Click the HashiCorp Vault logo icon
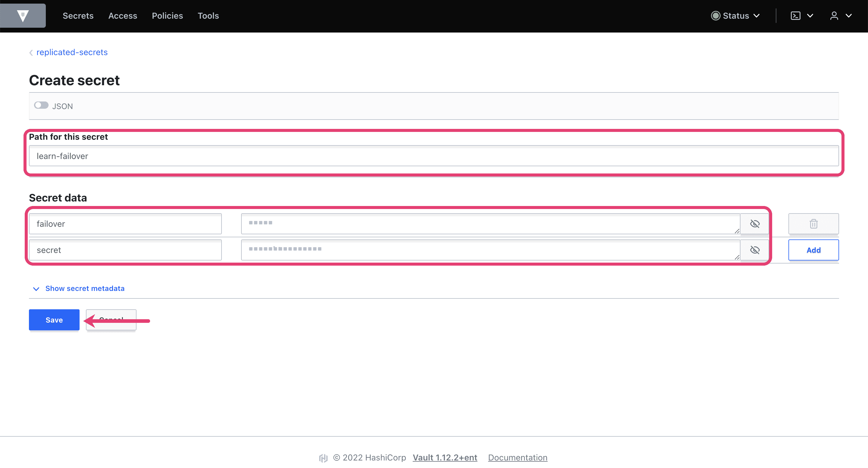The height and width of the screenshot is (468, 868). 23,16
